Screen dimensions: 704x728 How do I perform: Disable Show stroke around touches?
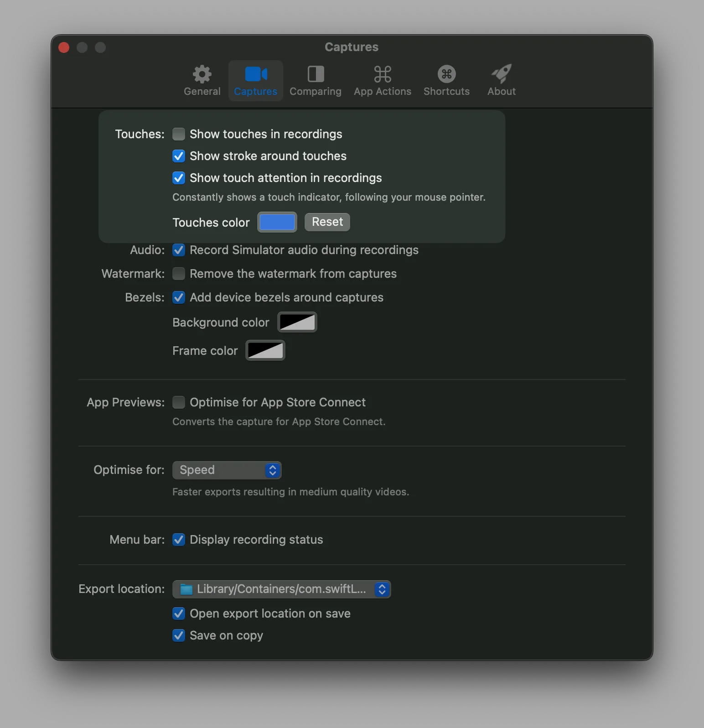coord(179,156)
